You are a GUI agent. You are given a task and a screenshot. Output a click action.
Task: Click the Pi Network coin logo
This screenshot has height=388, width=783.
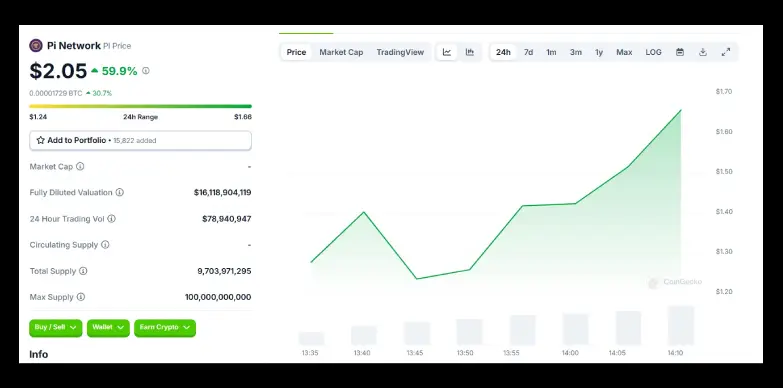pos(36,46)
